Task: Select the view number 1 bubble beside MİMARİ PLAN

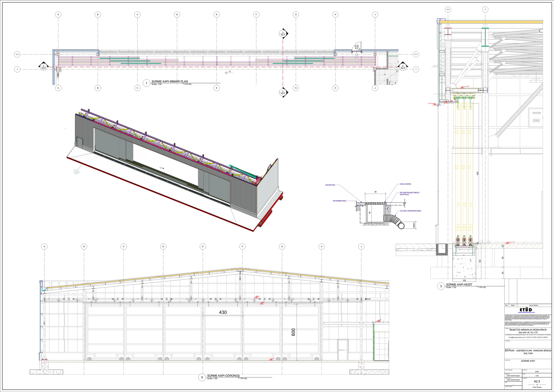Action: coord(146,83)
